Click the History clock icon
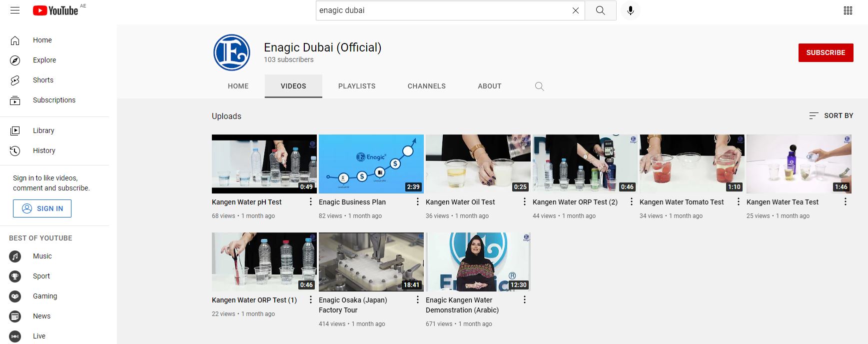868x344 pixels. [15, 150]
